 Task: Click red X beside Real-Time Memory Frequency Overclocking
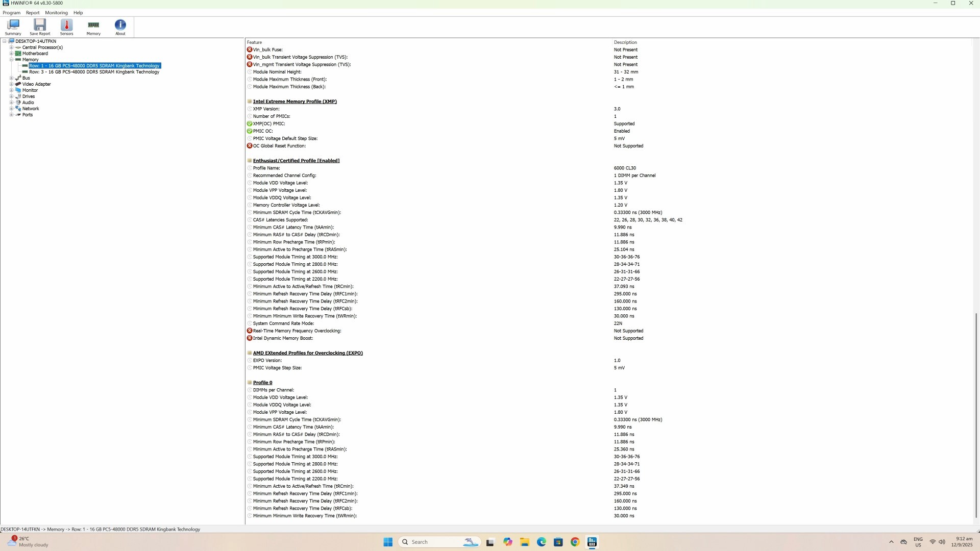250,331
